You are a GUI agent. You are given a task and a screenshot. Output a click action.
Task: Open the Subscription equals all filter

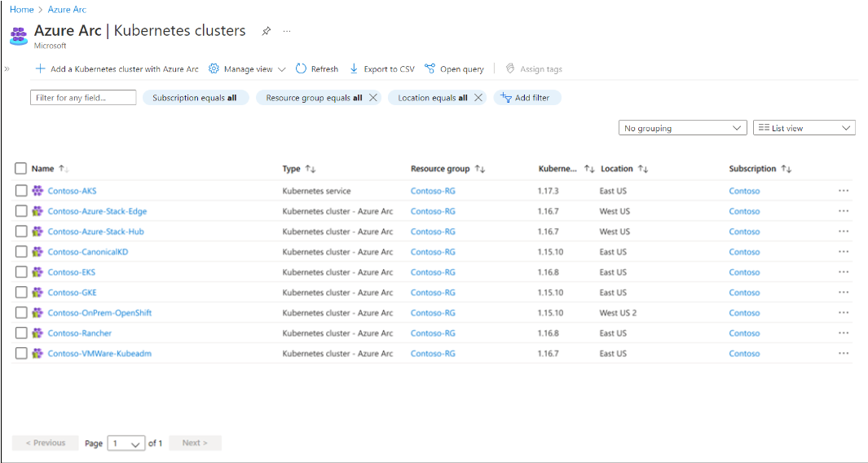pyautogui.click(x=196, y=98)
